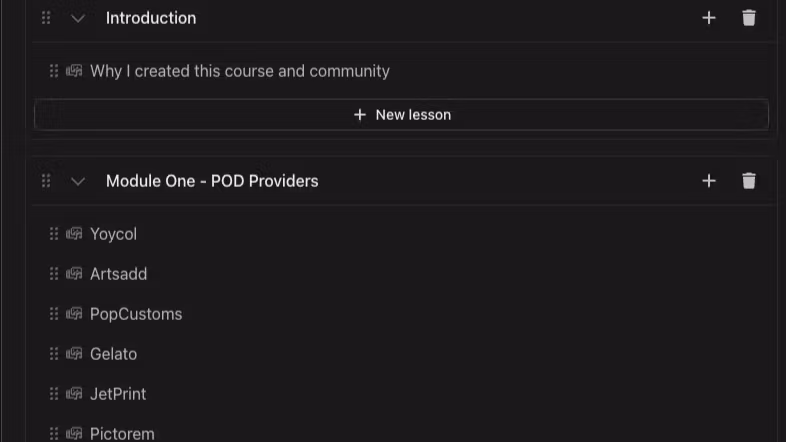Image resolution: width=786 pixels, height=442 pixels.
Task: Delete the Introduction section via trash icon
Action: tap(749, 18)
